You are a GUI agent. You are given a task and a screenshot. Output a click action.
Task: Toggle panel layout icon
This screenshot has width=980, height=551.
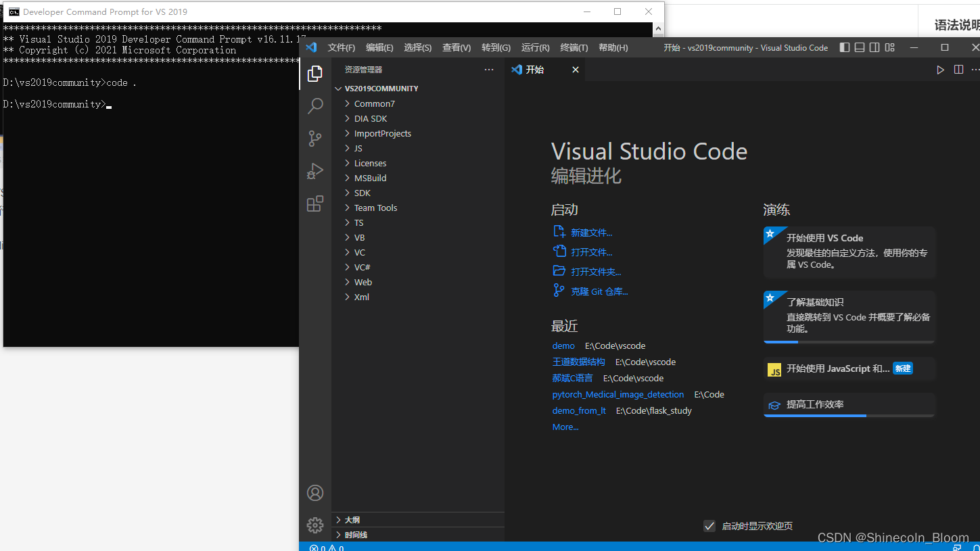click(x=860, y=47)
